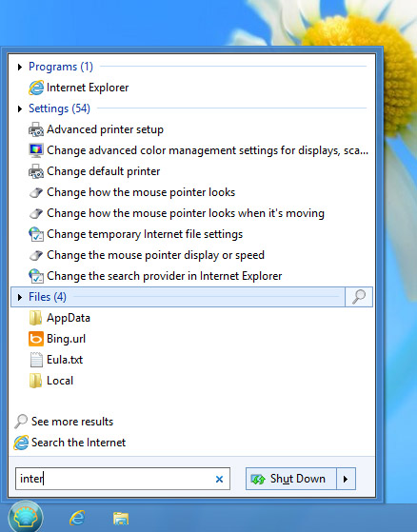
Task: Click the Change default printer icon
Action: click(x=36, y=171)
